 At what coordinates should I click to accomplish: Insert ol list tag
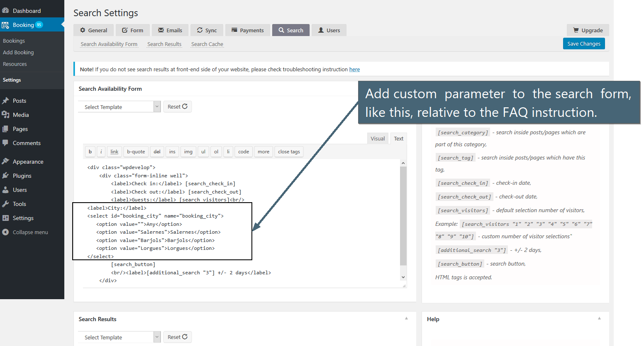point(216,152)
